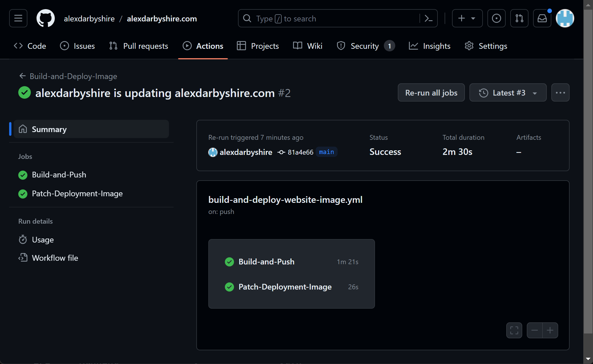Open the notifications inbox

(542, 18)
